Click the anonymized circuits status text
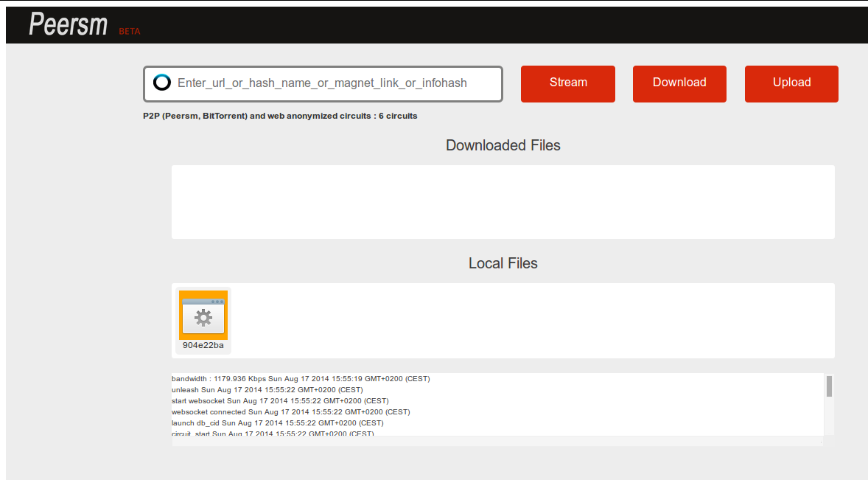868x480 pixels. [280, 116]
